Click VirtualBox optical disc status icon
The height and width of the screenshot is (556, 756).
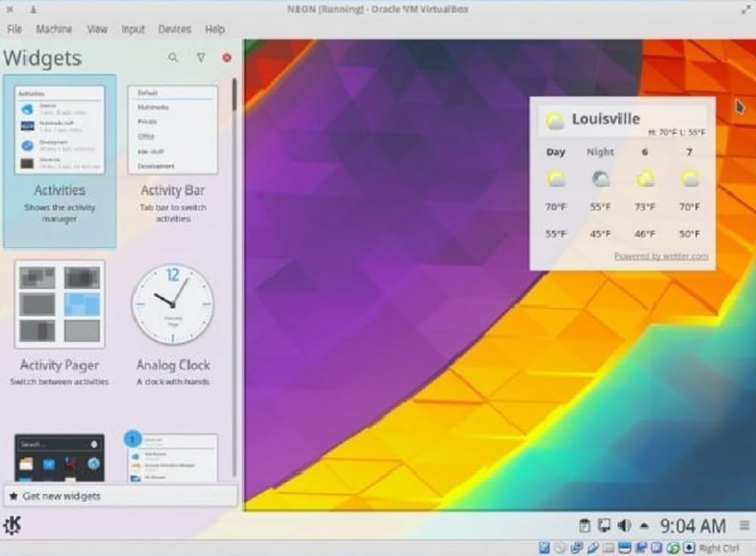coord(560,548)
